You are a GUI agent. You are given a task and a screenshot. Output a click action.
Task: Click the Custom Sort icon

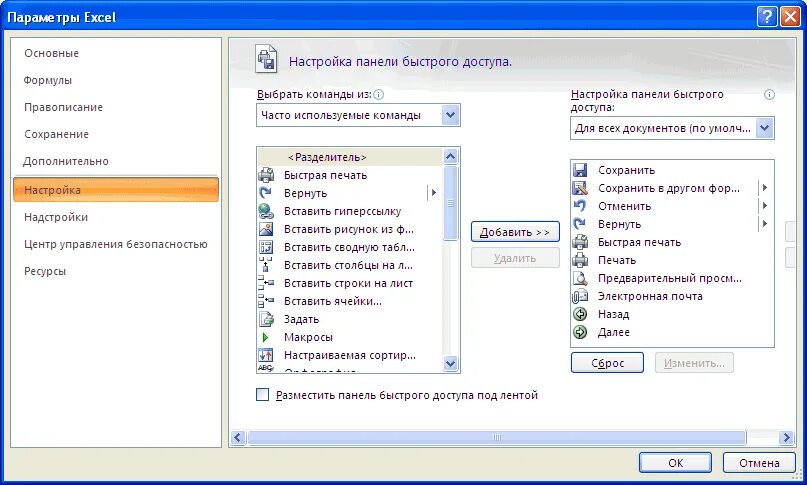(266, 355)
